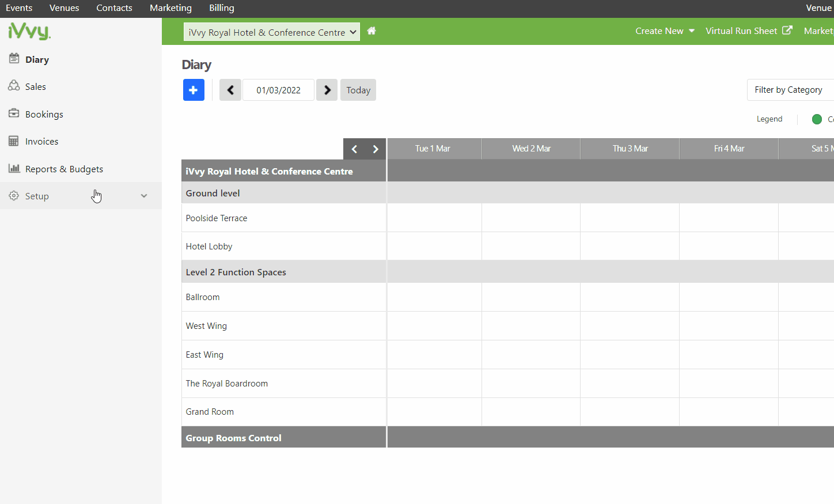Click the Setup gear icon

[x=14, y=196]
